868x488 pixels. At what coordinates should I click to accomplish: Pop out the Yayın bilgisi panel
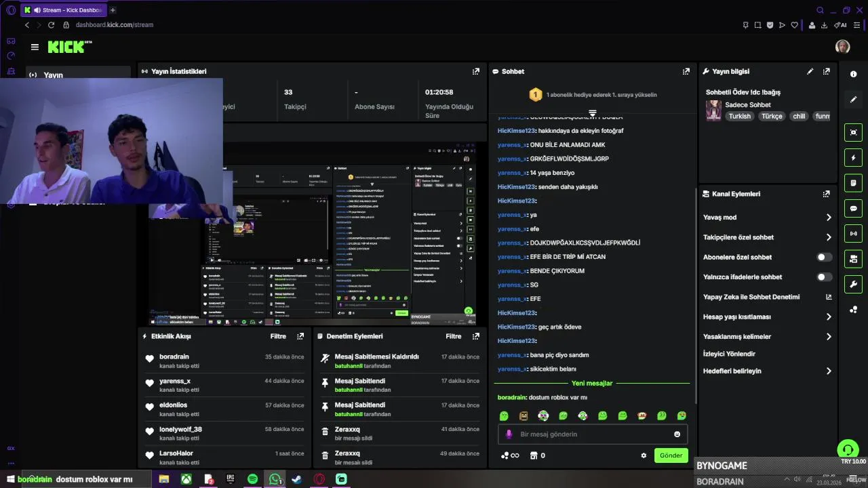[826, 71]
